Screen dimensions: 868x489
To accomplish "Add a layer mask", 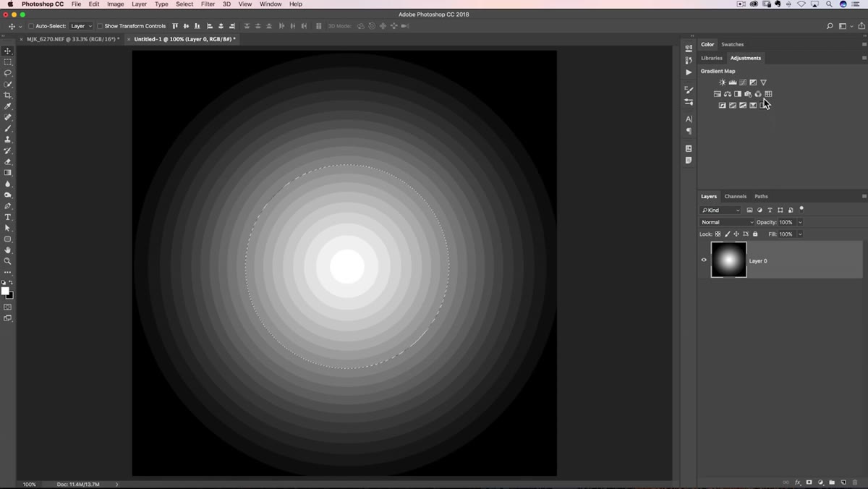I will coord(809,482).
